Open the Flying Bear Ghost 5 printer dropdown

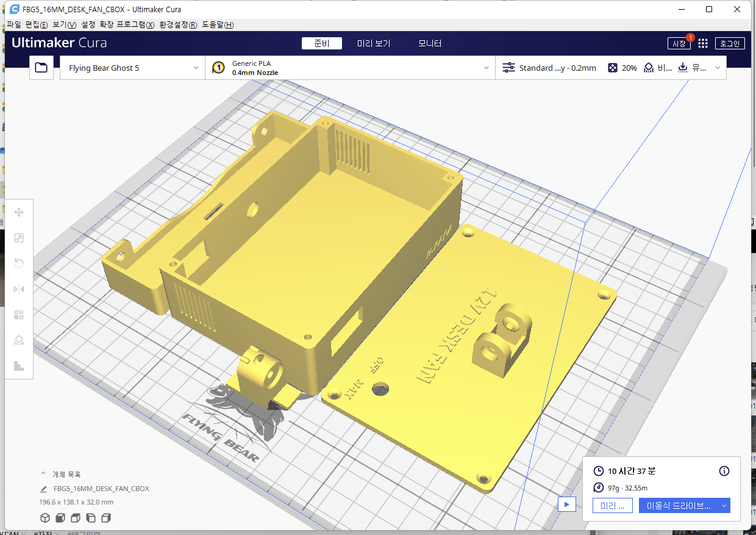[x=132, y=68]
